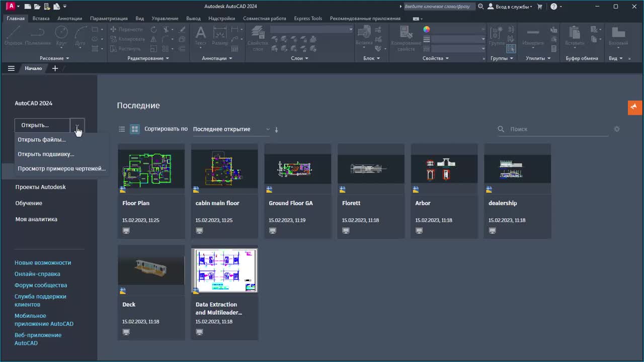Open the Вставка ribbon tab

[x=41, y=19]
